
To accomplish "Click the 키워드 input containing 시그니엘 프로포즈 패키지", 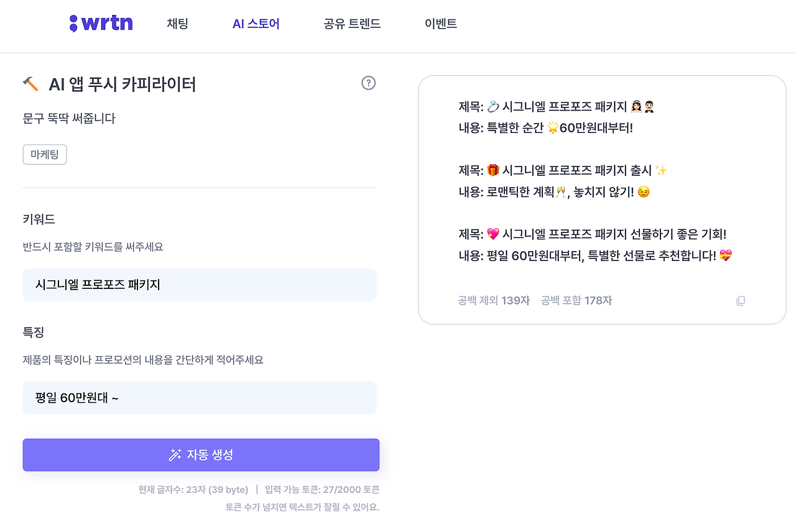I will [199, 285].
